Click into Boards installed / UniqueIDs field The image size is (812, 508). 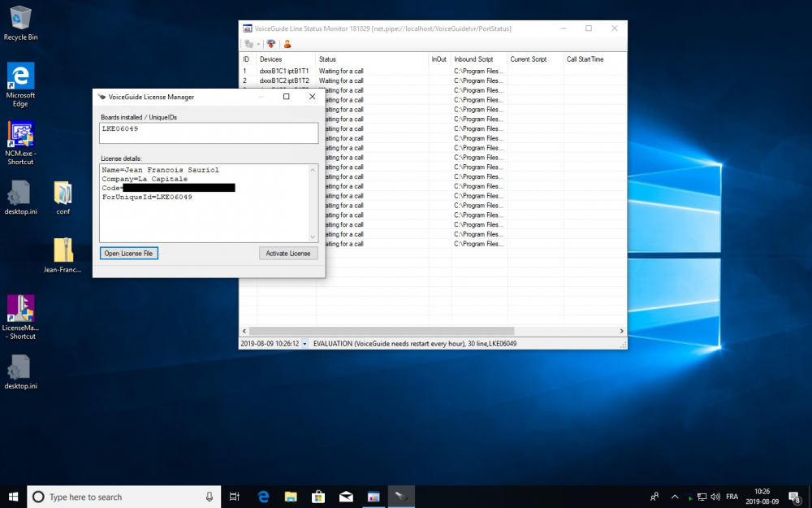(x=209, y=133)
